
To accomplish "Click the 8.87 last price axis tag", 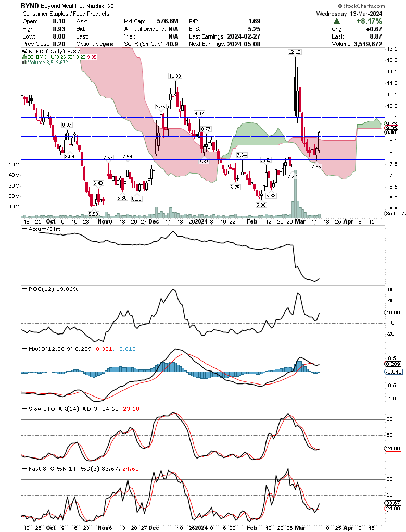I will [391, 132].
